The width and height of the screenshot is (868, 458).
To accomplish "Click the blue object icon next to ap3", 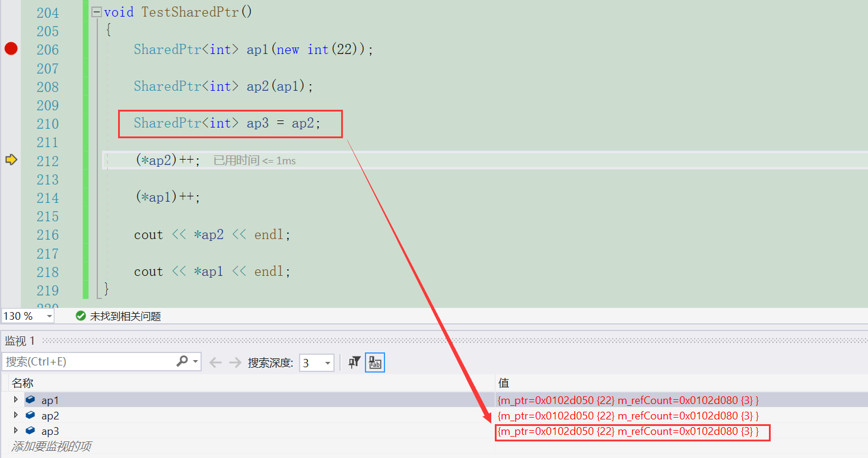I will click(x=30, y=431).
